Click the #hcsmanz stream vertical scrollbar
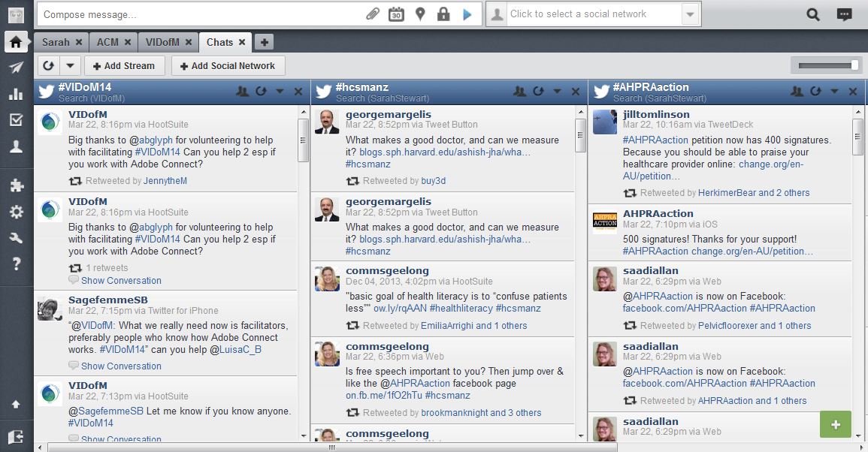The image size is (868, 452). click(580, 136)
